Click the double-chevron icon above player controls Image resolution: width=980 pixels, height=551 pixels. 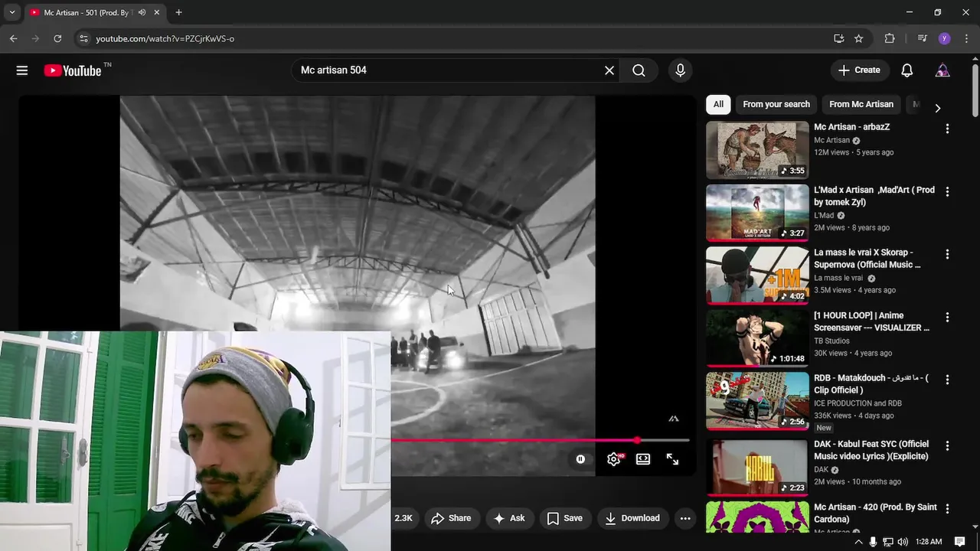click(674, 419)
